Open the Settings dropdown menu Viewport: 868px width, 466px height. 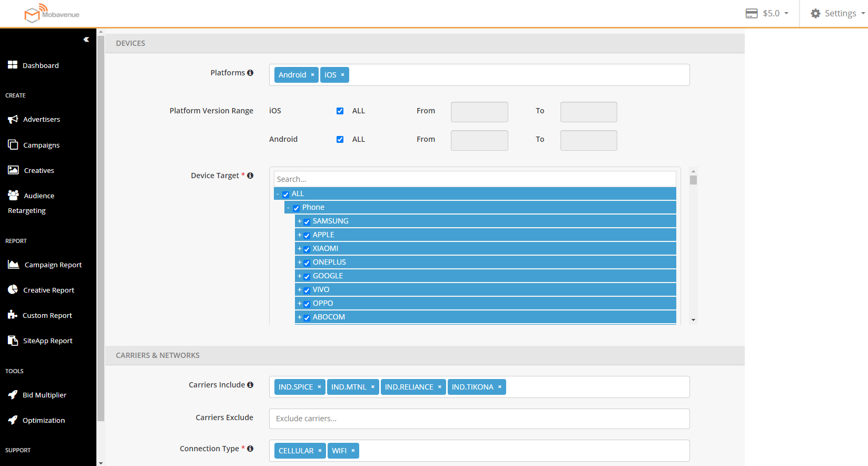[x=837, y=13]
